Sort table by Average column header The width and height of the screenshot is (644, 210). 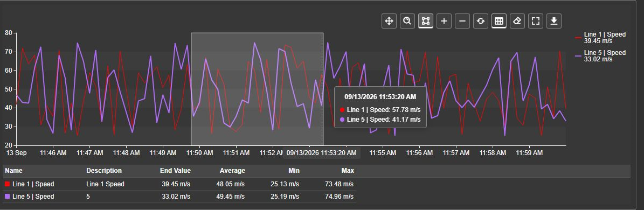(232, 171)
